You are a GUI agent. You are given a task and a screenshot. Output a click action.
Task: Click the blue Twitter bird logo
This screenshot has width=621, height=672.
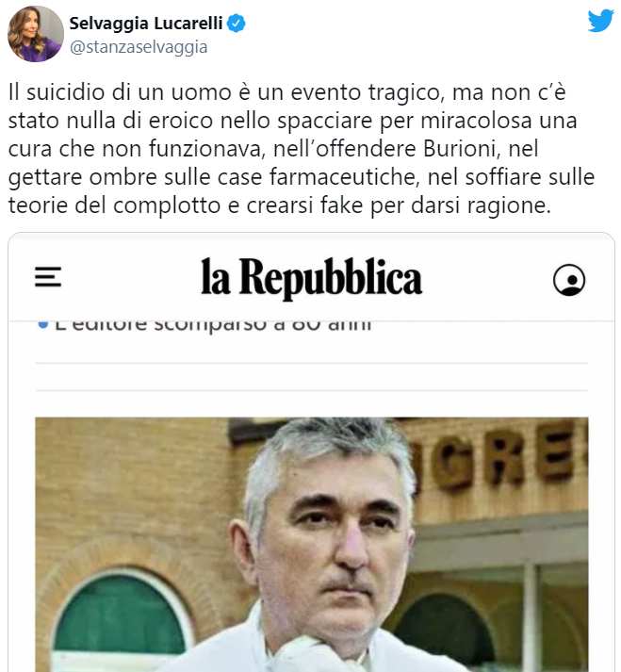(x=600, y=20)
